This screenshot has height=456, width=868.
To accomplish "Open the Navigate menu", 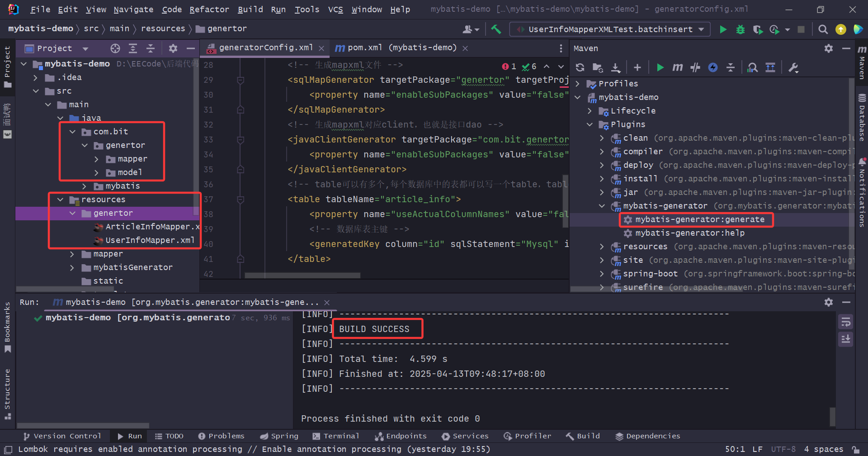I will point(133,9).
